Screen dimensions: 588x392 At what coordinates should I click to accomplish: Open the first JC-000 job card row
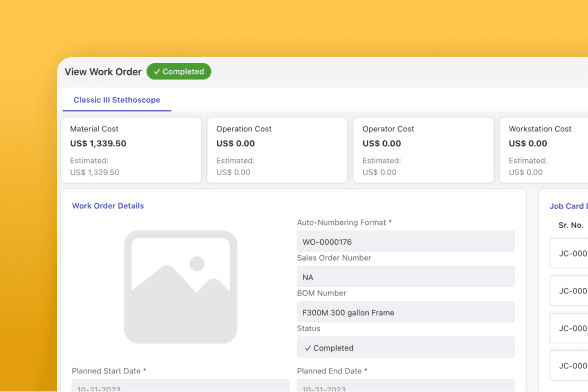pyautogui.click(x=569, y=253)
